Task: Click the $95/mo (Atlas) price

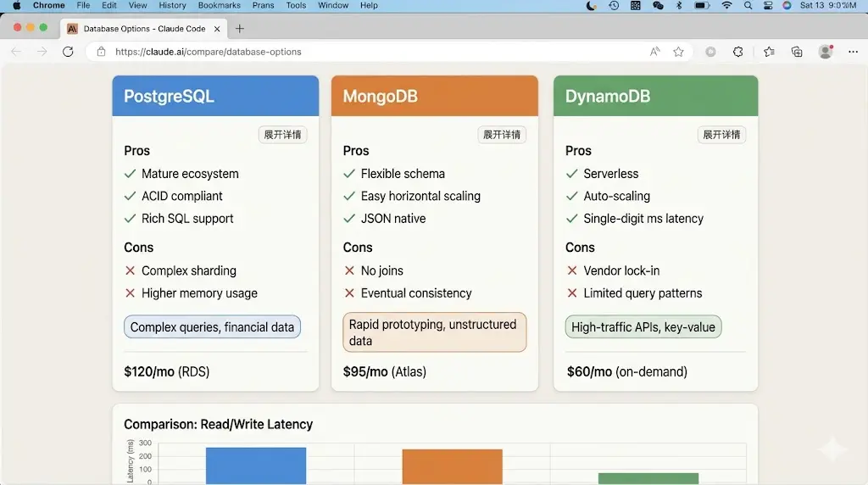Action: (x=385, y=371)
